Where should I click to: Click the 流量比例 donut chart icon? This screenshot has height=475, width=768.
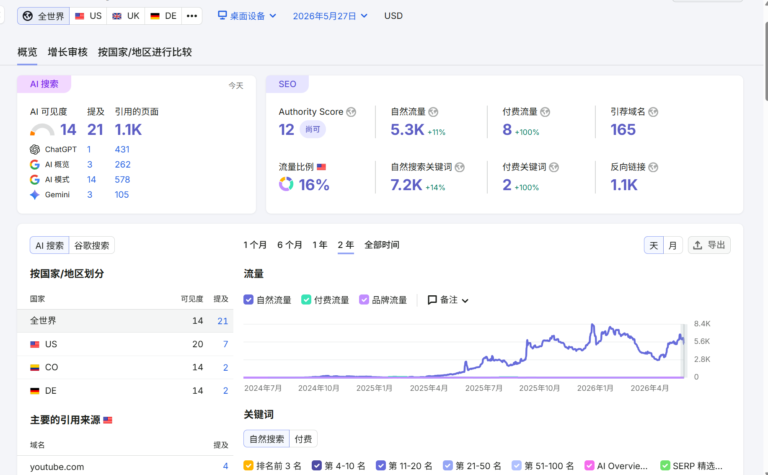click(x=286, y=185)
